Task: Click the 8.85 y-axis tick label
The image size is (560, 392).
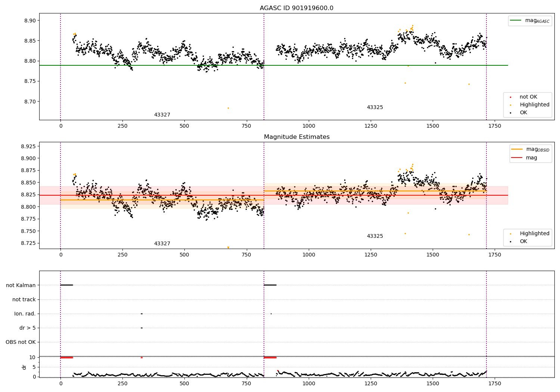Action: coord(30,41)
